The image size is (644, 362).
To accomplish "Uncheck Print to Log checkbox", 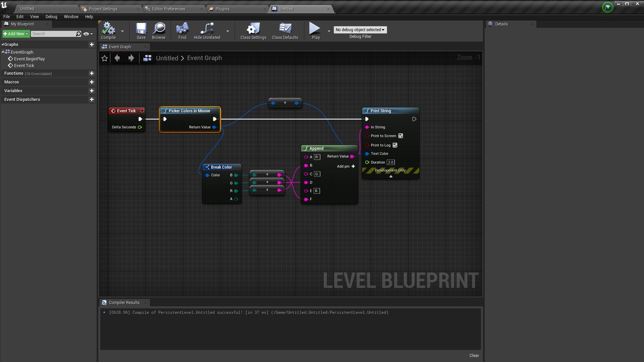I will click(x=395, y=145).
